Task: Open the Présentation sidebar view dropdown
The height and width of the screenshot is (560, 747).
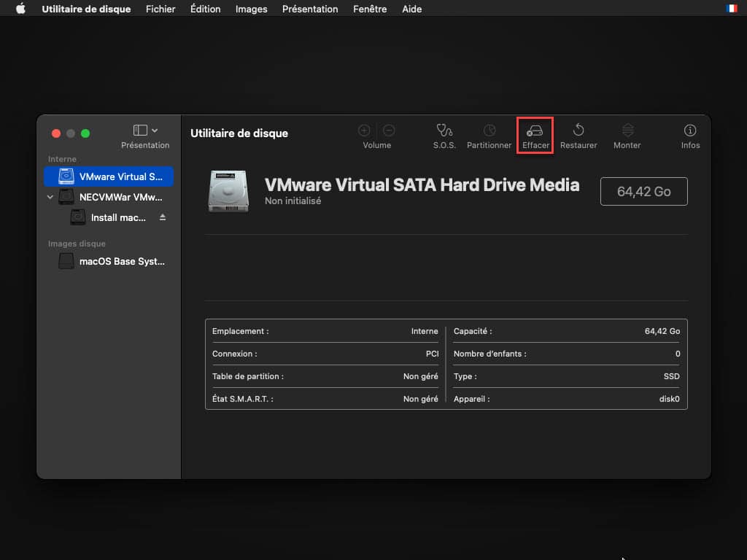Action: click(x=145, y=131)
